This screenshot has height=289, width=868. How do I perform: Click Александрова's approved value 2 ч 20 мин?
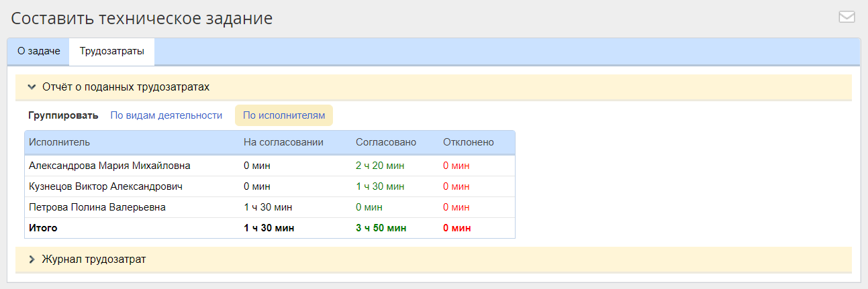click(380, 166)
